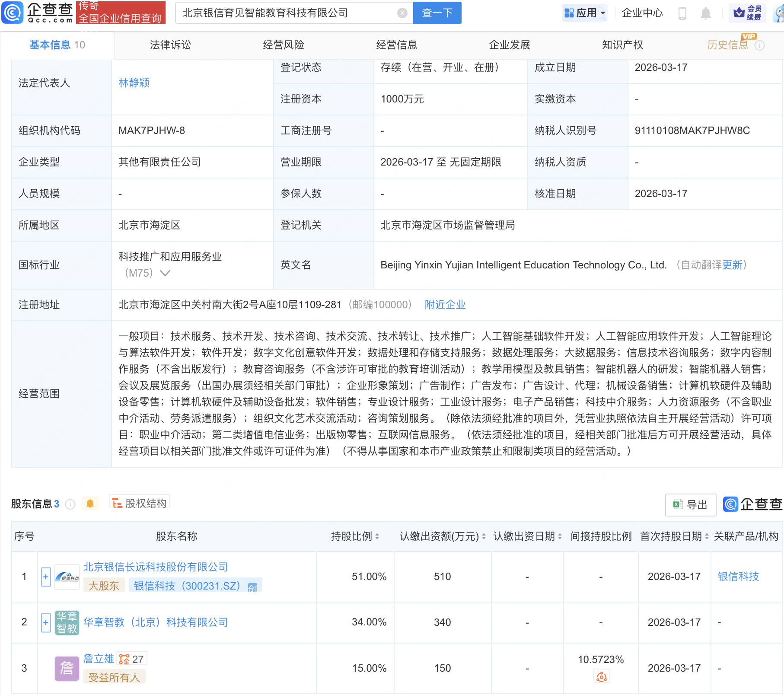Switch to the 法律诉讼 tab
Image resolution: width=784 pixels, height=695 pixels.
(170, 45)
